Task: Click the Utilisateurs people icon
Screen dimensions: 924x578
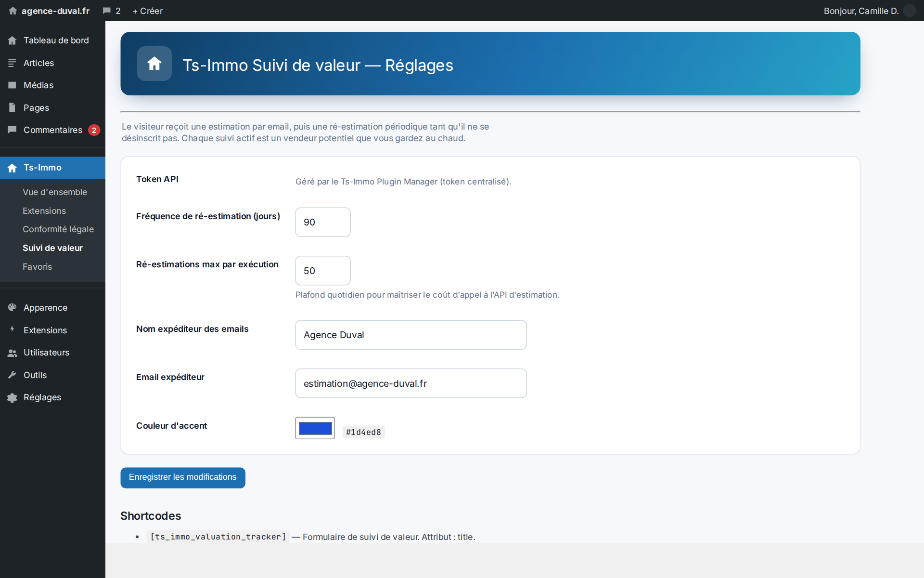Action: point(12,353)
